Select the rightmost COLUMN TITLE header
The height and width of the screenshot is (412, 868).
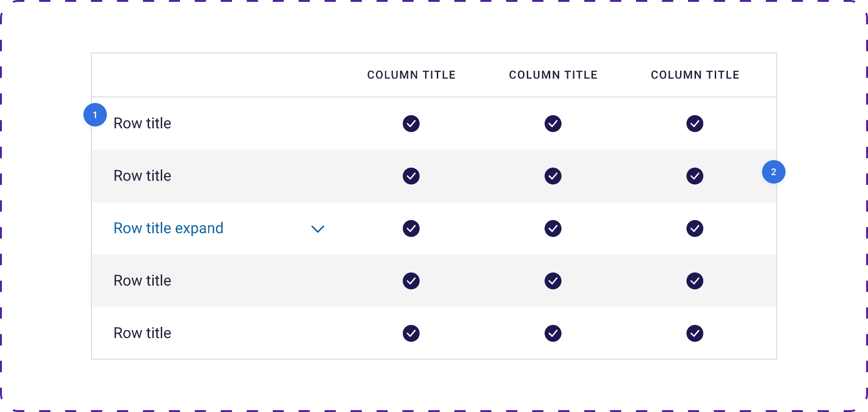click(x=695, y=74)
